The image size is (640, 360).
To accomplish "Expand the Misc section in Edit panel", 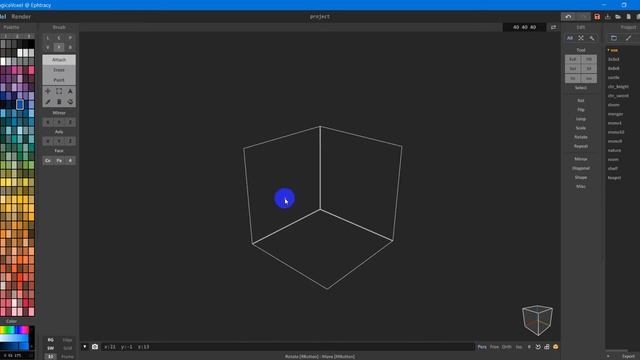I will point(581,187).
